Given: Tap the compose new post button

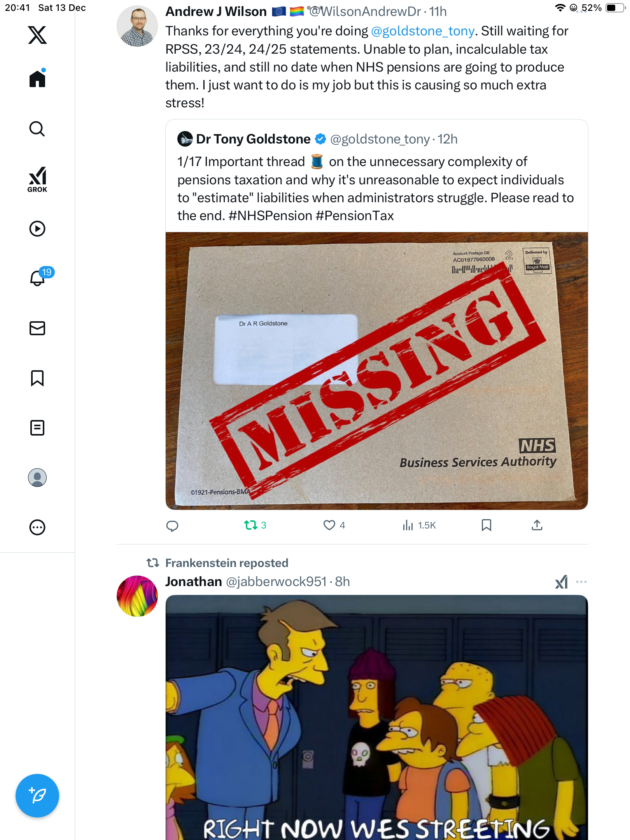Looking at the screenshot, I should [x=37, y=795].
